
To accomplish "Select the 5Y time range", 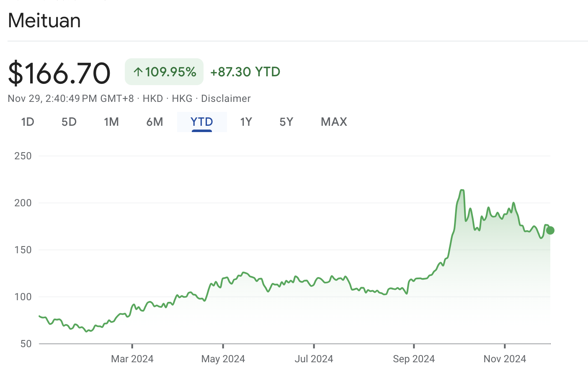I will (x=286, y=122).
